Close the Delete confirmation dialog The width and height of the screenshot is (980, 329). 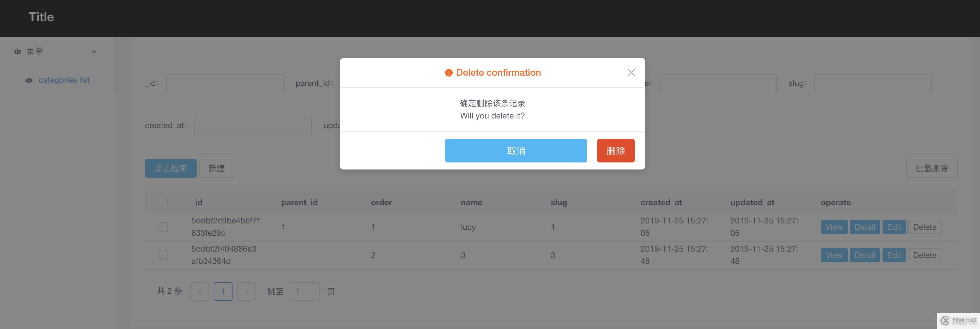coord(631,72)
